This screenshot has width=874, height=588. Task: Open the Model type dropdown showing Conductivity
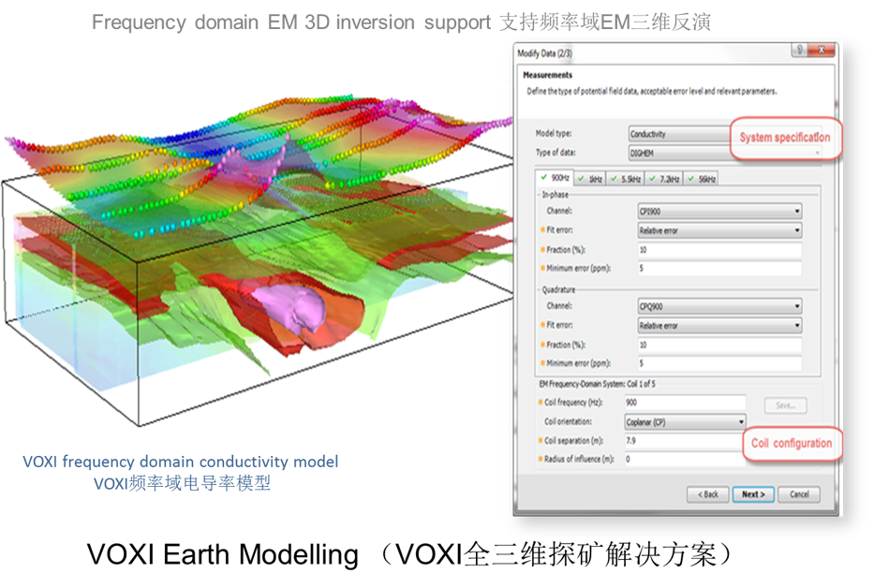[680, 134]
